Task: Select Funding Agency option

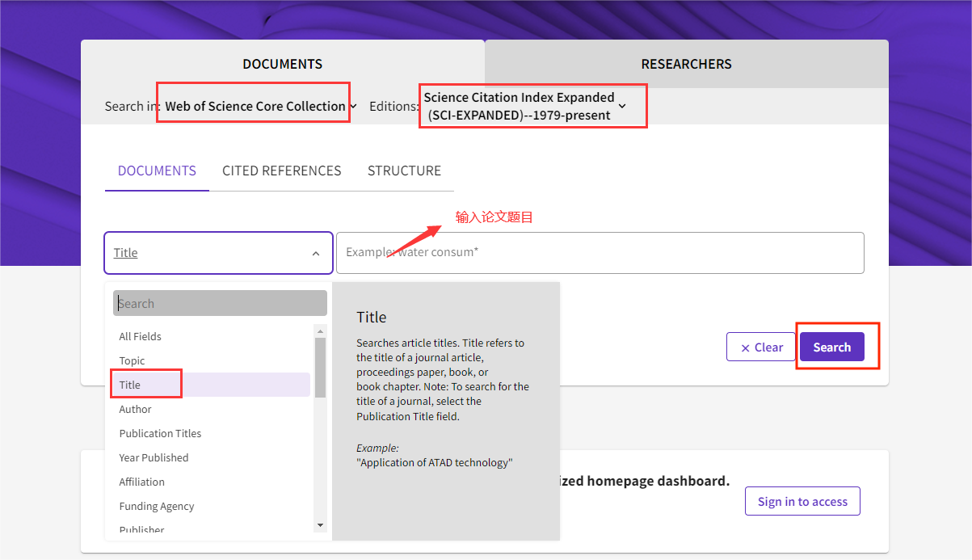Action: coord(157,506)
